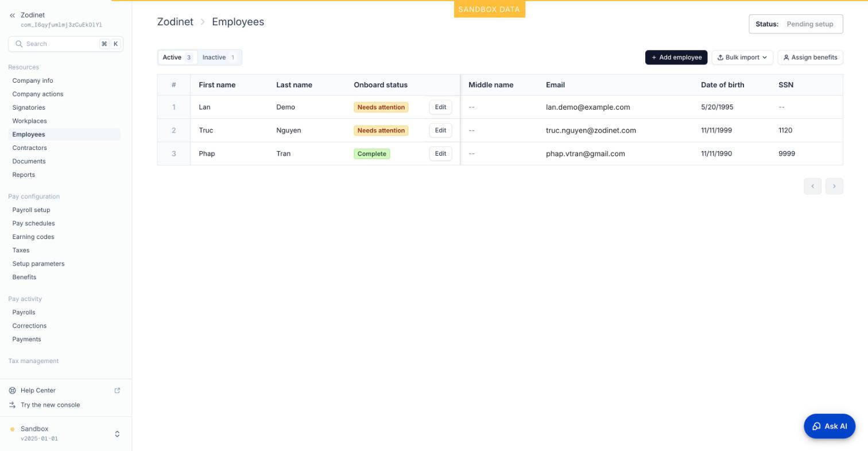Open the Status Pending setup selector

click(x=796, y=24)
